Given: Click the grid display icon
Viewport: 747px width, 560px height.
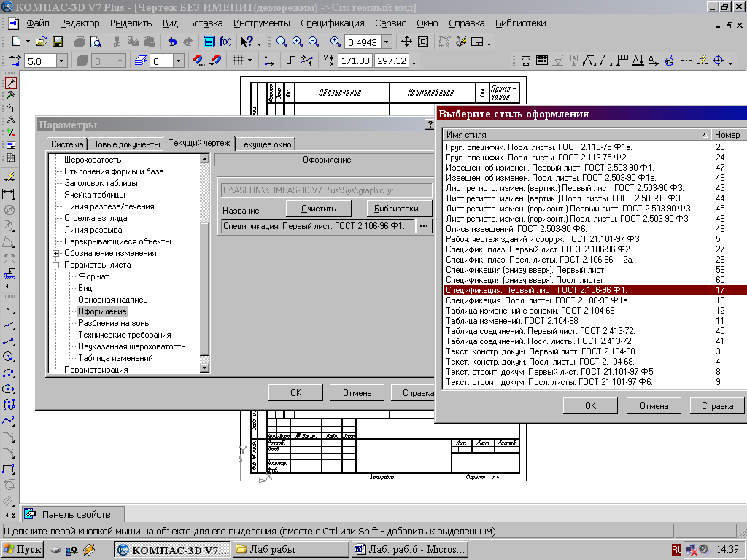Looking at the screenshot, I should pos(238,61).
